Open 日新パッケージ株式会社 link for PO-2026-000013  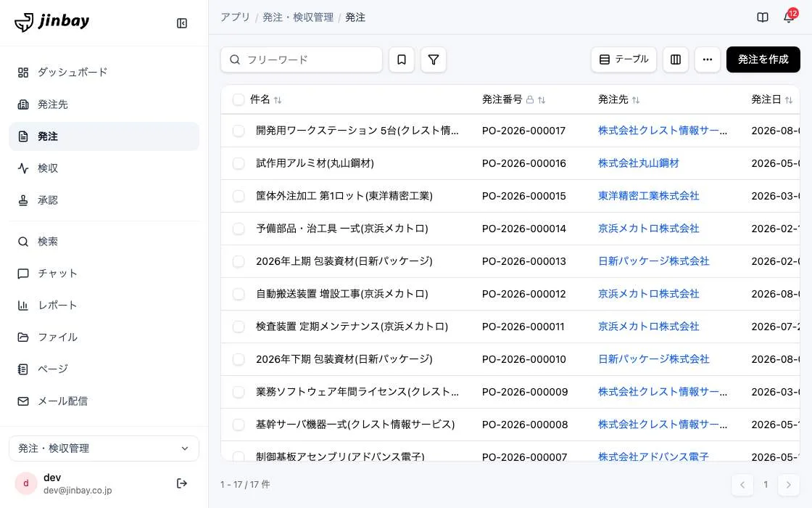coord(653,261)
